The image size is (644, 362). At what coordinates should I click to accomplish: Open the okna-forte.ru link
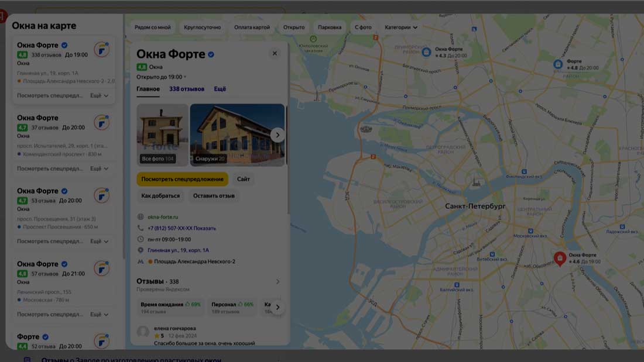coord(163,217)
